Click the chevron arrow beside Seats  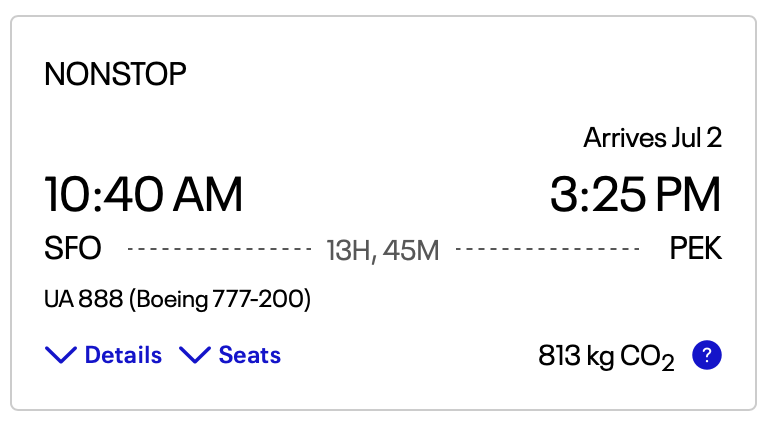click(x=195, y=355)
